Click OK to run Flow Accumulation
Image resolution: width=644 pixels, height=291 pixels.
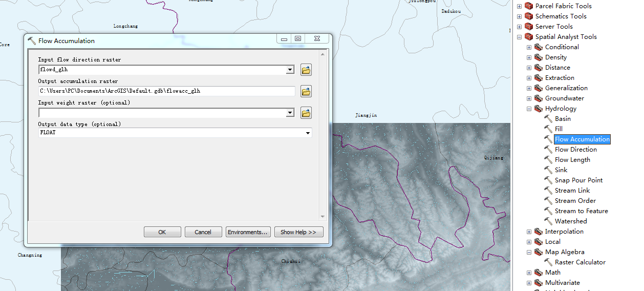[162, 232]
